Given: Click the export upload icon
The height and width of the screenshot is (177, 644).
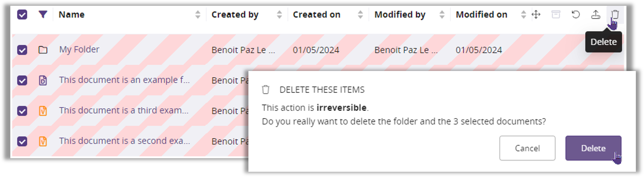Looking at the screenshot, I should pyautogui.click(x=596, y=14).
